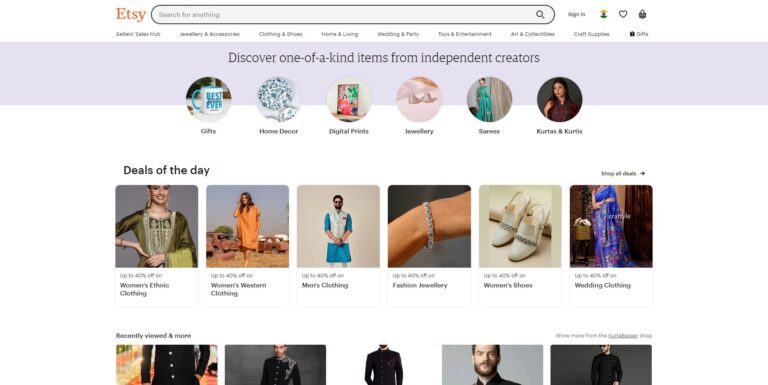Open the Women's Shoes deal card

click(520, 246)
